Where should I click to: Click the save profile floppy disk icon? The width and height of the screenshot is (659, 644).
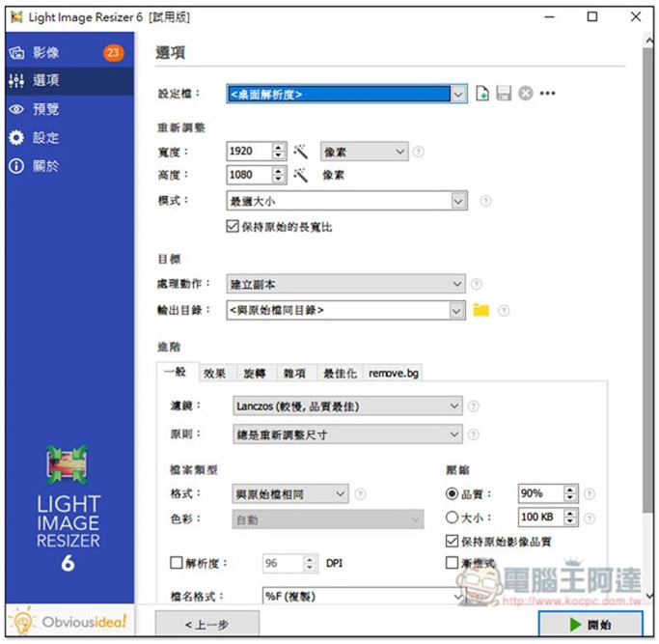[x=504, y=94]
